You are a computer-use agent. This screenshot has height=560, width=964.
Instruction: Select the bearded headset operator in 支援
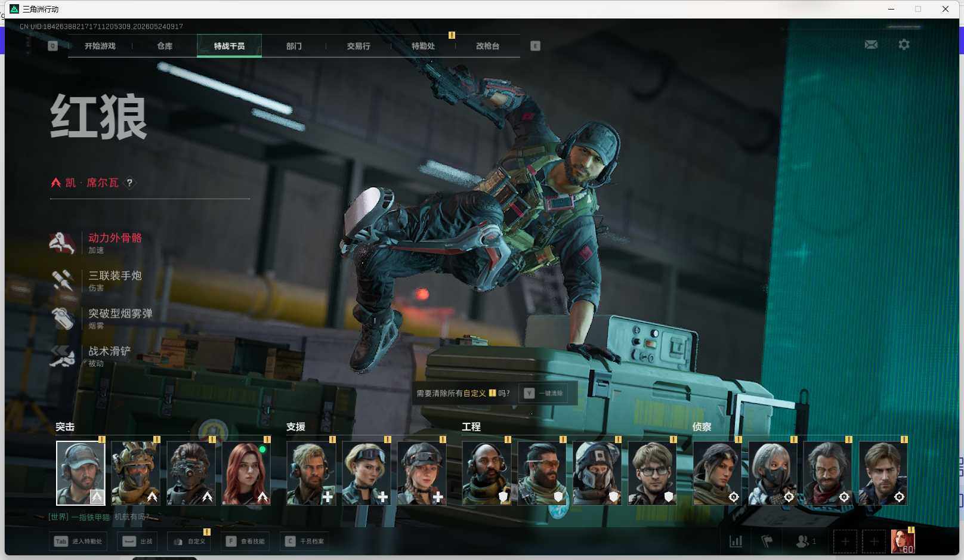pos(311,473)
